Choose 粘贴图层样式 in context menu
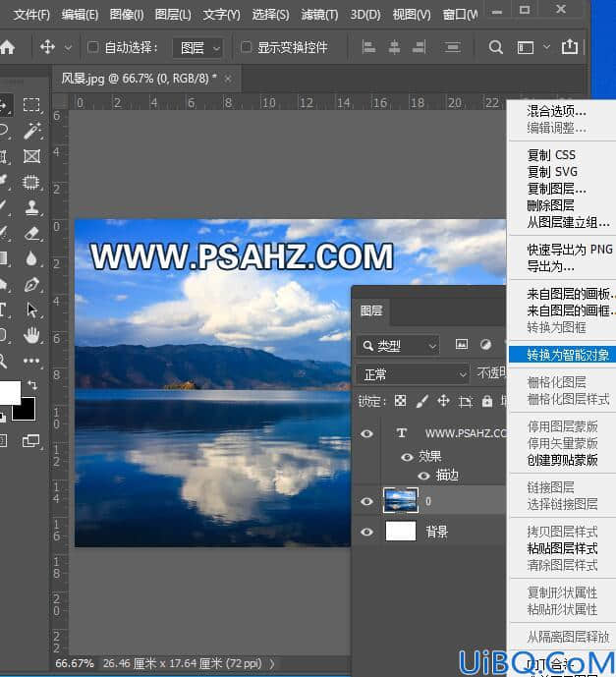Screen dimensions: 616x677 point(563,548)
